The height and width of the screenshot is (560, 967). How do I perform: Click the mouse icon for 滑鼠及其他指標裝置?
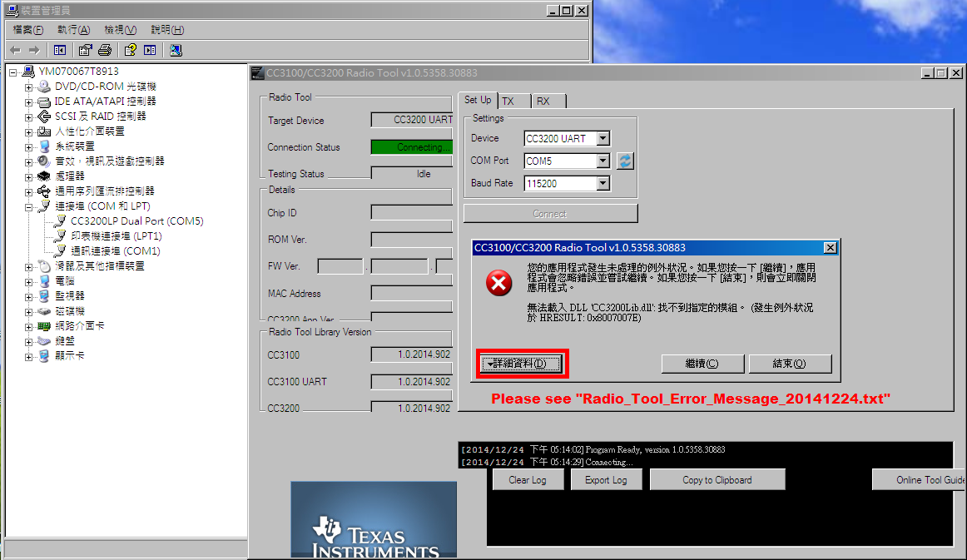tap(44, 265)
